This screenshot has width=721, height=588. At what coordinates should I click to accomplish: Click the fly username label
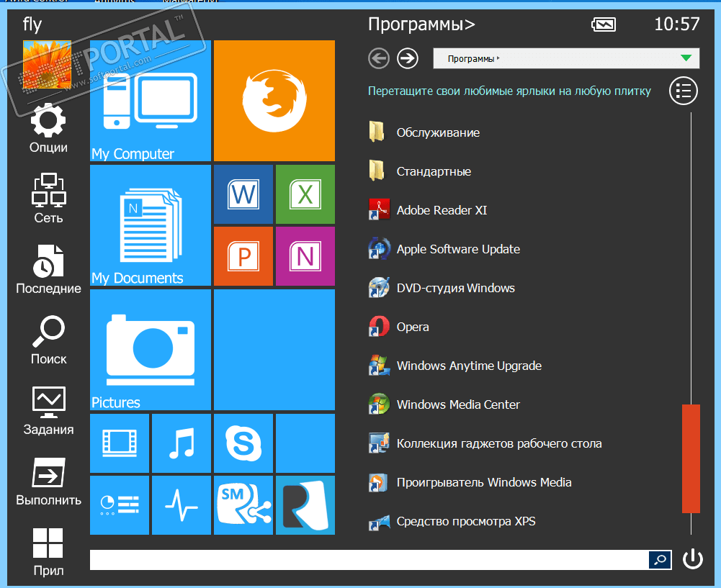point(32,24)
